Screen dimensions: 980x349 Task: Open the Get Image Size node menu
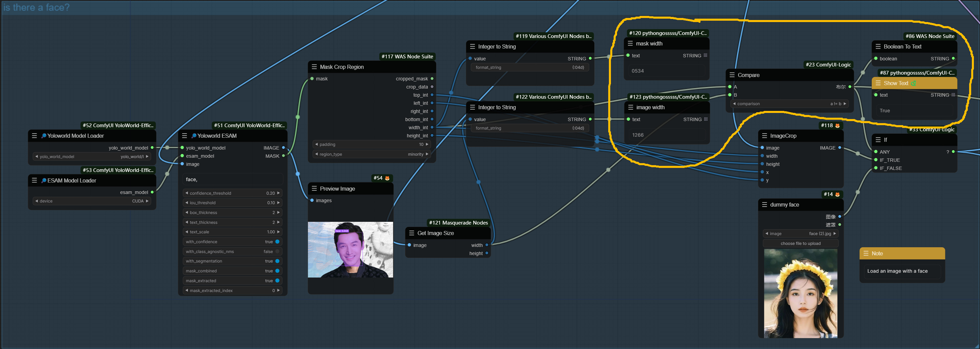[411, 233]
